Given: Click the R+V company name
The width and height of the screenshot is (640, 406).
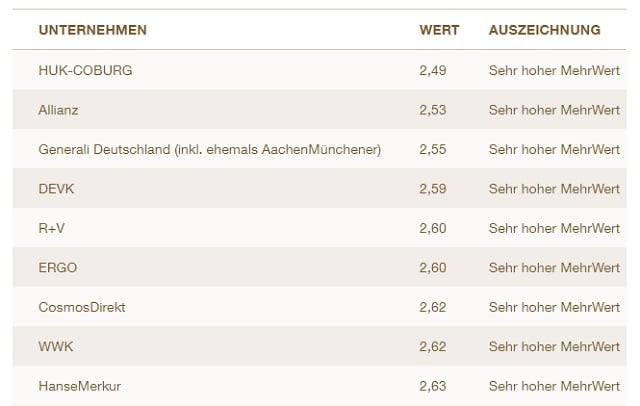Looking at the screenshot, I should 52,228.
